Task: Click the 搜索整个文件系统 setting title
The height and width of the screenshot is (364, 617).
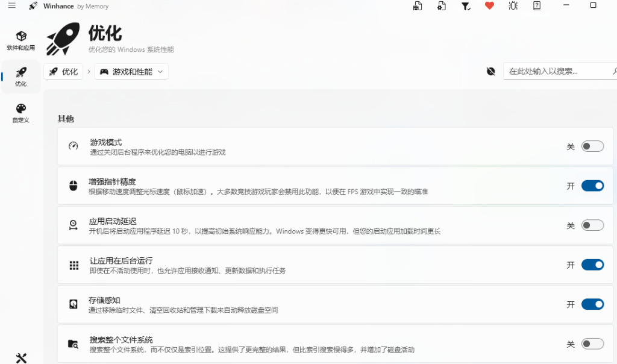Action: [x=121, y=340]
